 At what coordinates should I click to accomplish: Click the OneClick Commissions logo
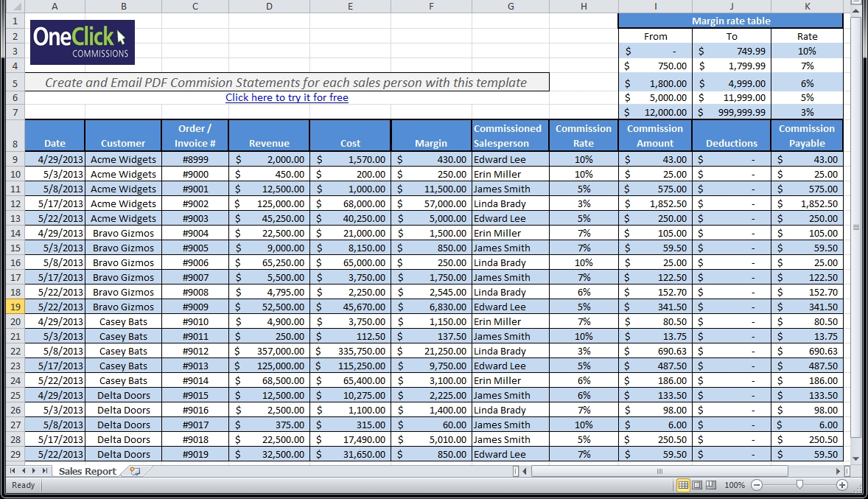coord(83,42)
